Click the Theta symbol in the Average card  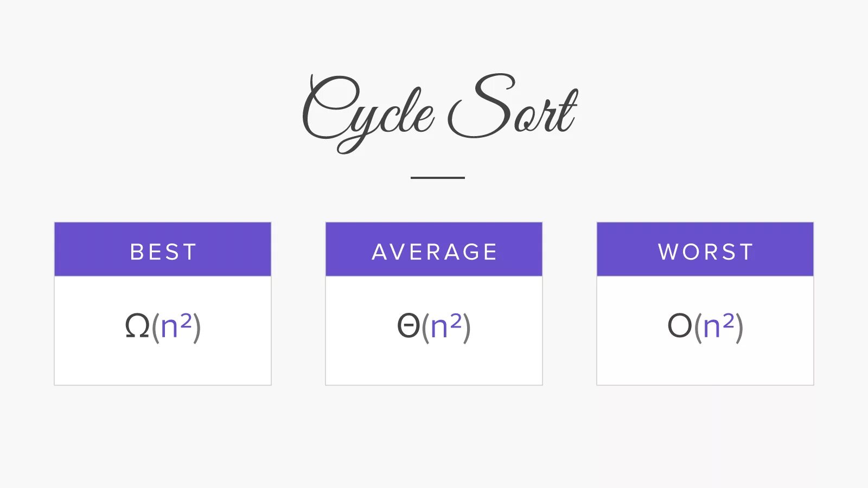click(x=408, y=326)
